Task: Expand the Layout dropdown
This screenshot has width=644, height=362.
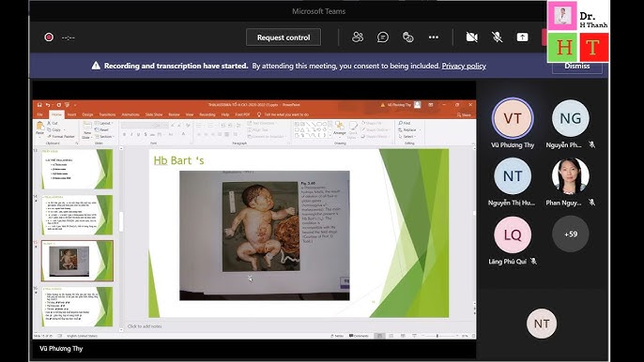Action: click(x=103, y=123)
